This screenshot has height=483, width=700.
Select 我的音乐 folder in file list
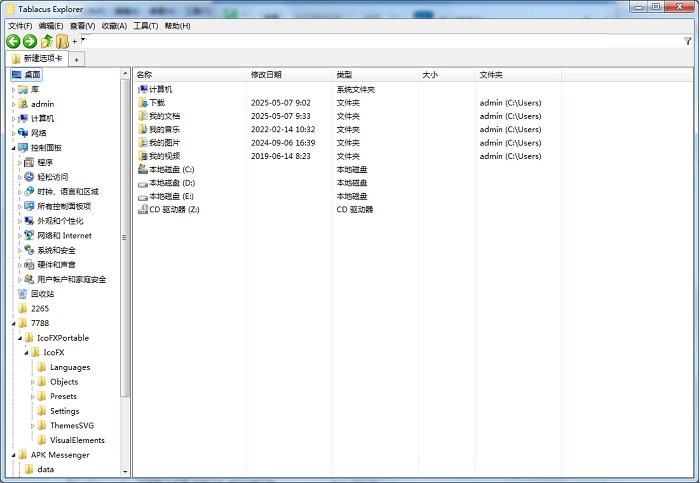coord(164,129)
